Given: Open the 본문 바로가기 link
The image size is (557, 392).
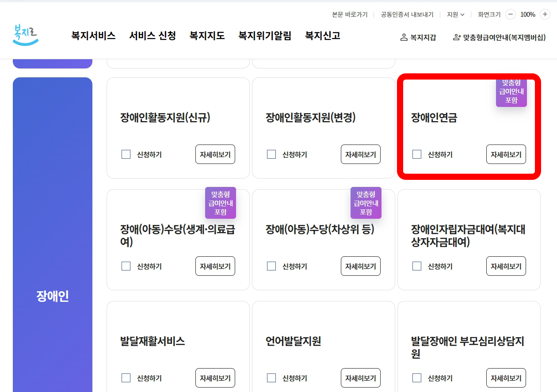Looking at the screenshot, I should coord(349,14).
